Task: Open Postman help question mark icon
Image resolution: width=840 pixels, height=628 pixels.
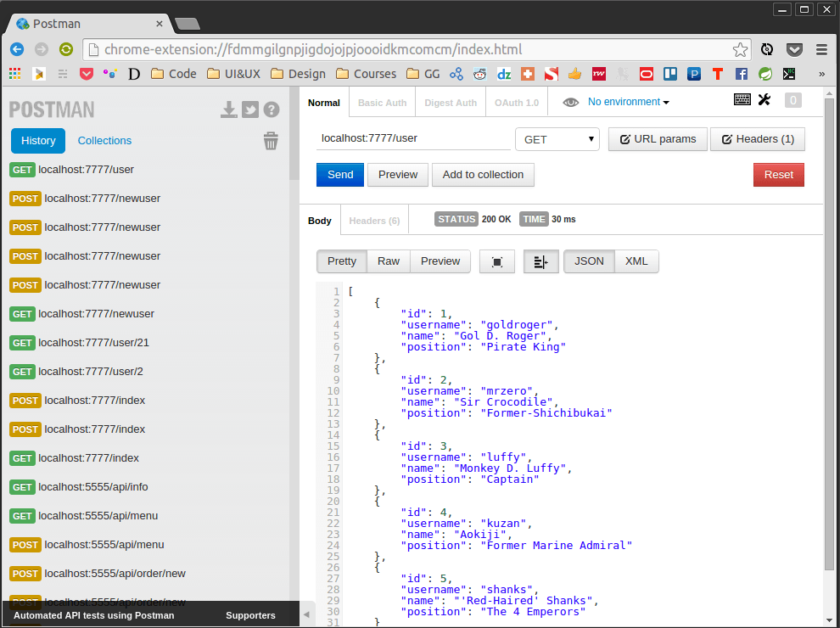Action: tap(272, 109)
